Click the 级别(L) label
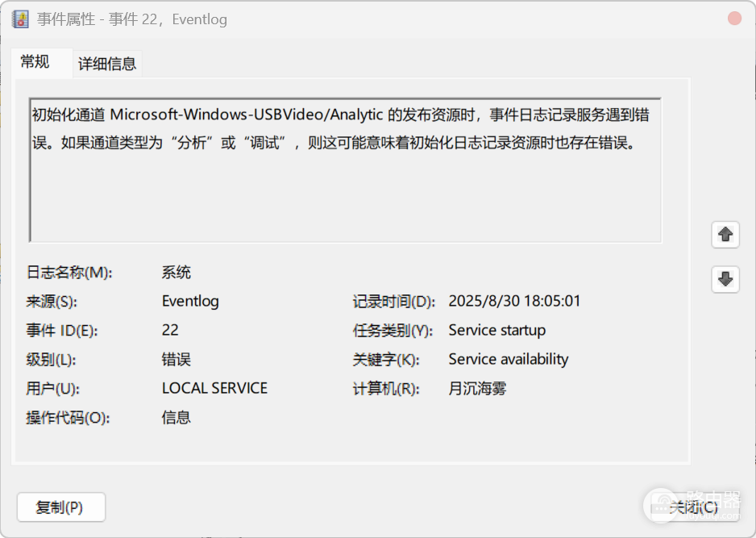The image size is (756, 538). [x=51, y=360]
